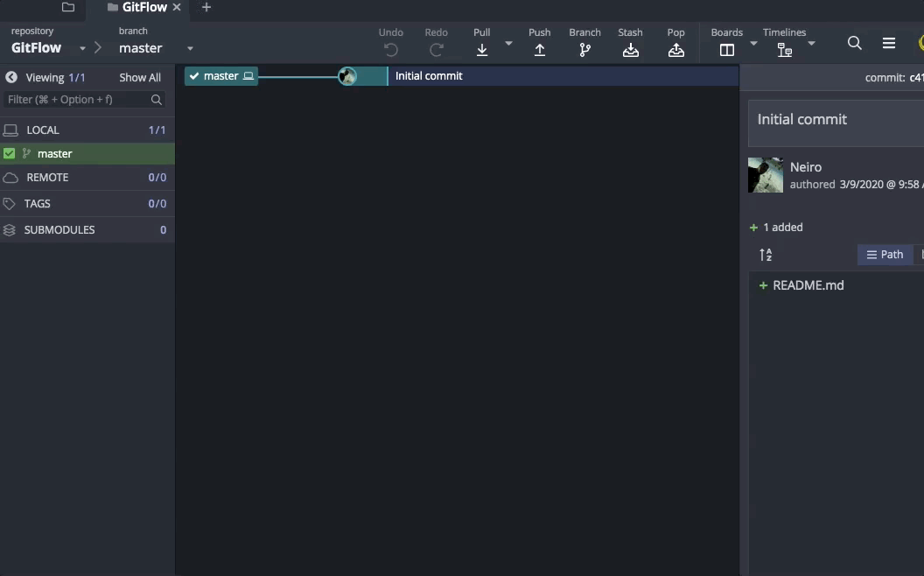
Task: Toggle the master branch checkbox in sidebar
Action: [10, 153]
